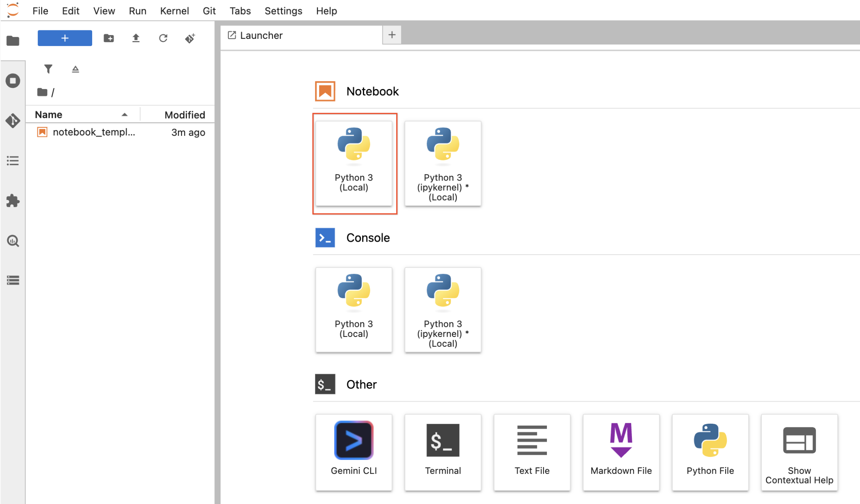Open the Run menu
Screen dimensions: 860x504
coord(137,11)
